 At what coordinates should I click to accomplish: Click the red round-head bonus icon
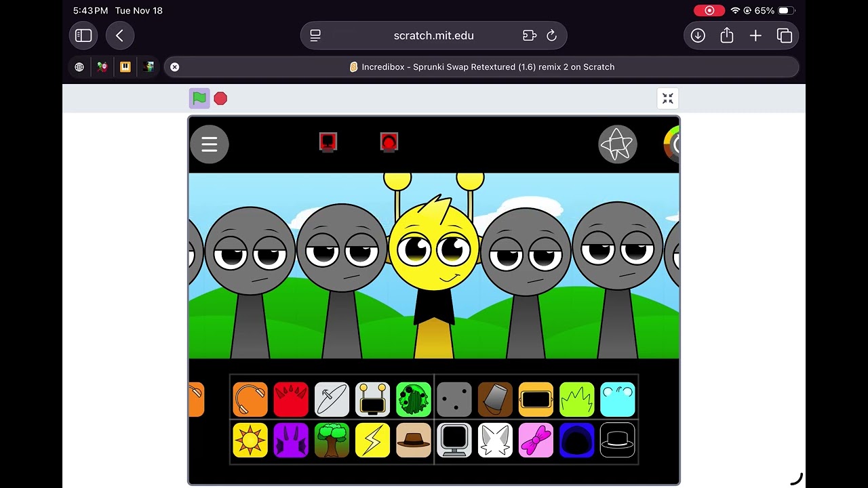389,142
